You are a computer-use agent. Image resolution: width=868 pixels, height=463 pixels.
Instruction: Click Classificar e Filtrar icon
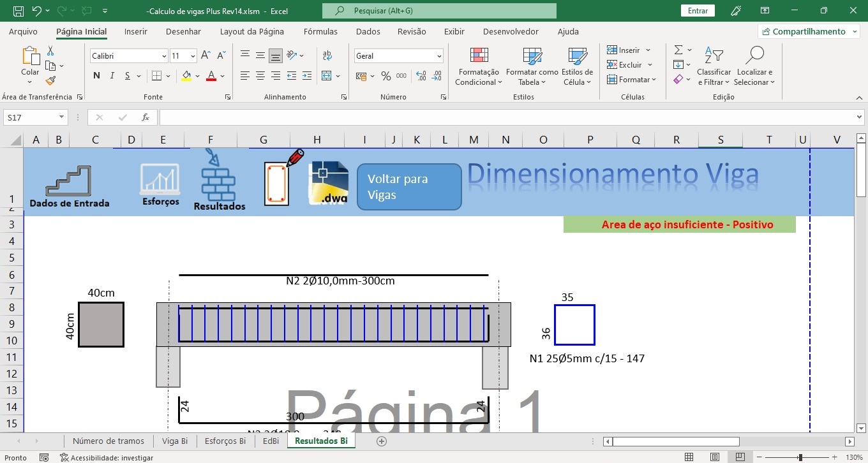click(x=714, y=66)
